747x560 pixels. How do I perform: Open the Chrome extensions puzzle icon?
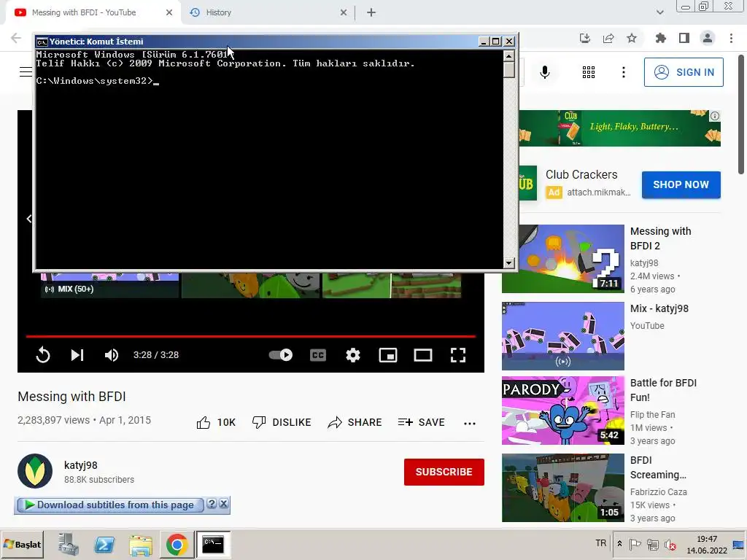tap(661, 38)
